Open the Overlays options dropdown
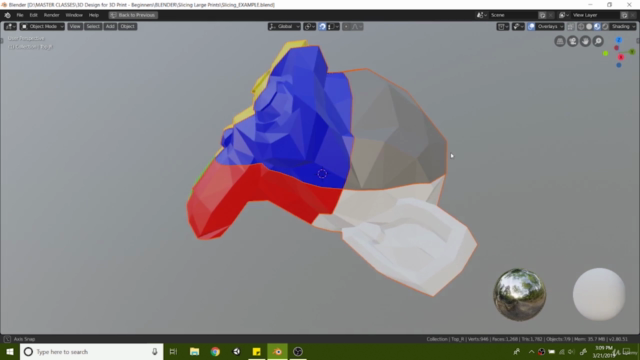The width and height of the screenshot is (640, 360). pyautogui.click(x=550, y=27)
